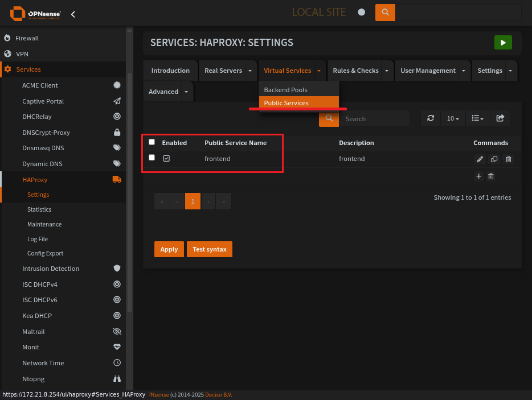
Task: Expand the Virtual Services tab dropdown arrow
Action: pos(319,71)
